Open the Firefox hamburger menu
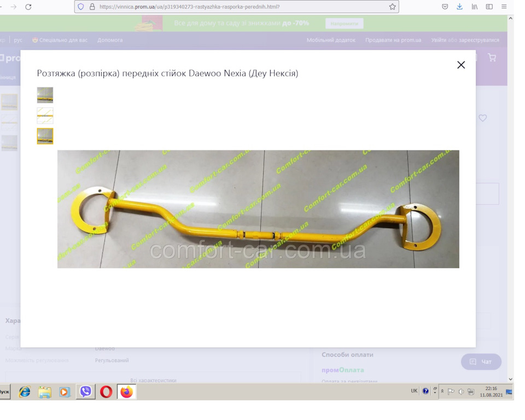This screenshot has height=420, width=525. pyautogui.click(x=504, y=7)
